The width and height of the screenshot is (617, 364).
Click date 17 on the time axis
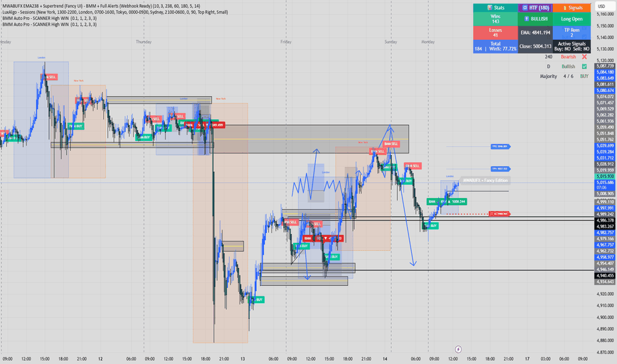pos(527,359)
